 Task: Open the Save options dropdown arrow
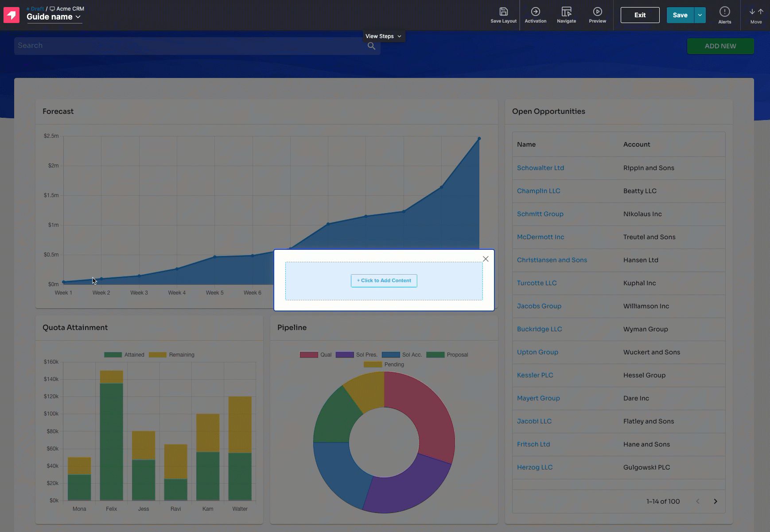[x=700, y=15]
